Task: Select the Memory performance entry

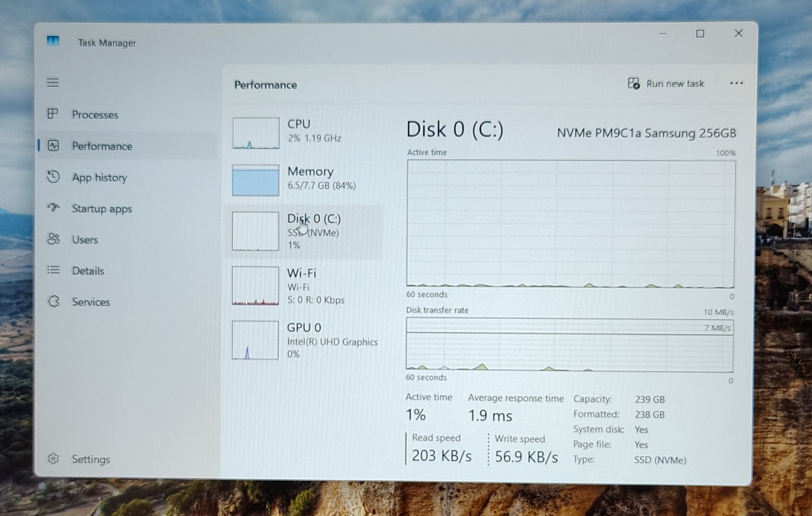Action: pyautogui.click(x=304, y=180)
